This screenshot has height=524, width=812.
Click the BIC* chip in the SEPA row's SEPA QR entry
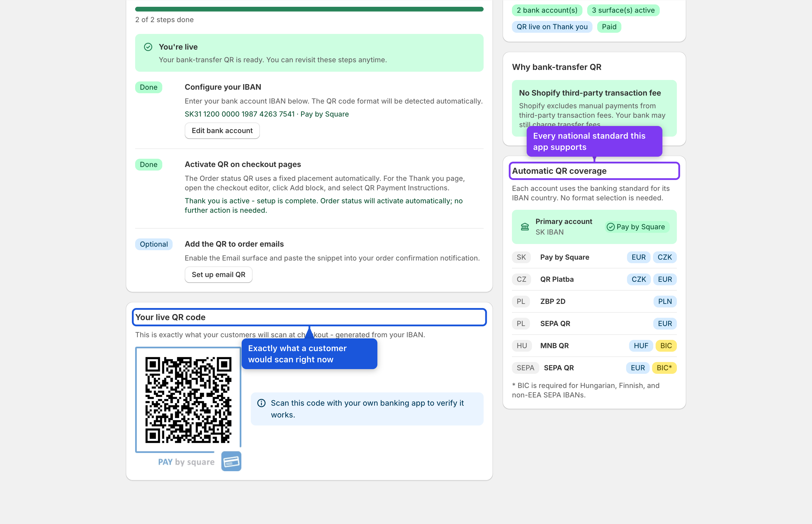coord(664,368)
